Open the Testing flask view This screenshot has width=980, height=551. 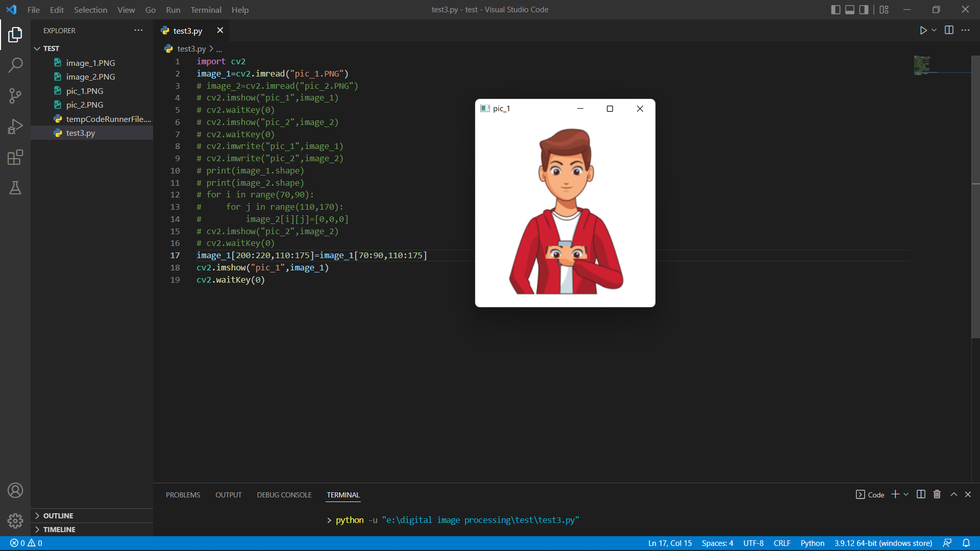click(x=15, y=188)
